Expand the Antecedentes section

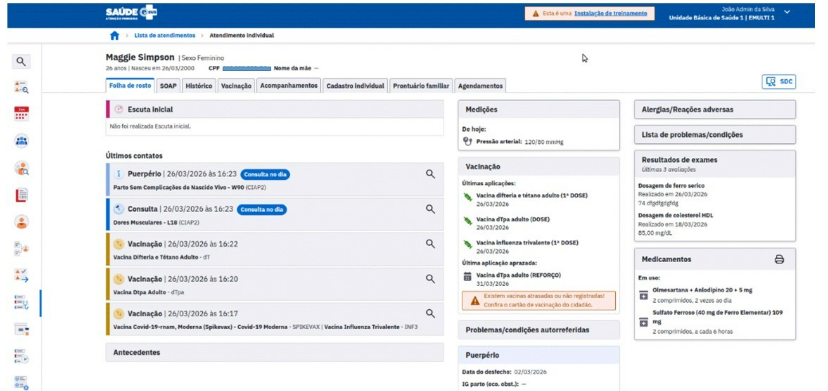pos(275,352)
